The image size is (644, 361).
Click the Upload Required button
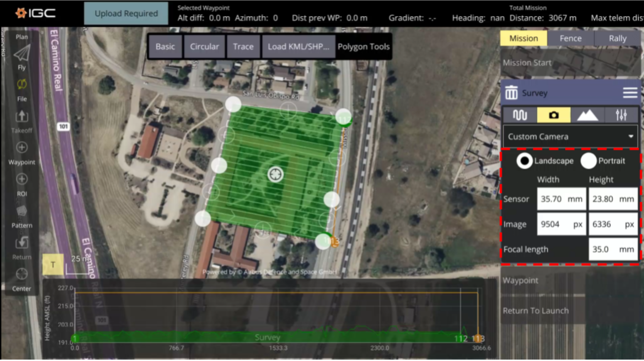coord(126,13)
